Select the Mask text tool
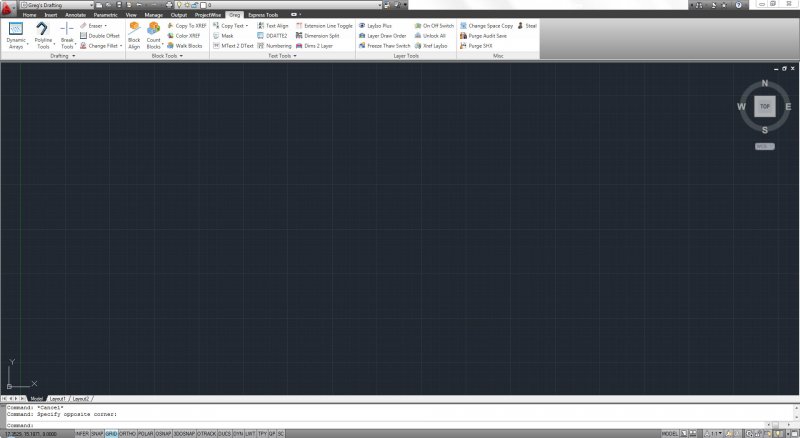 tap(223, 36)
